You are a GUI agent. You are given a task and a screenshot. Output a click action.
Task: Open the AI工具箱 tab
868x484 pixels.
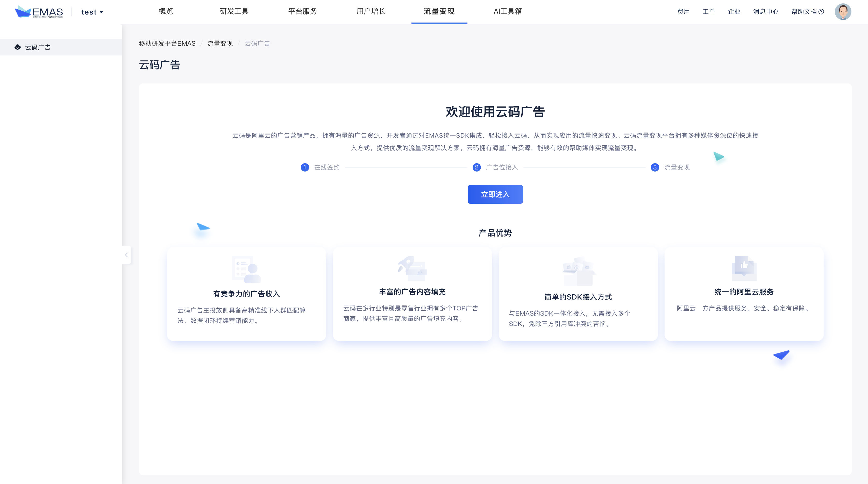coord(508,11)
